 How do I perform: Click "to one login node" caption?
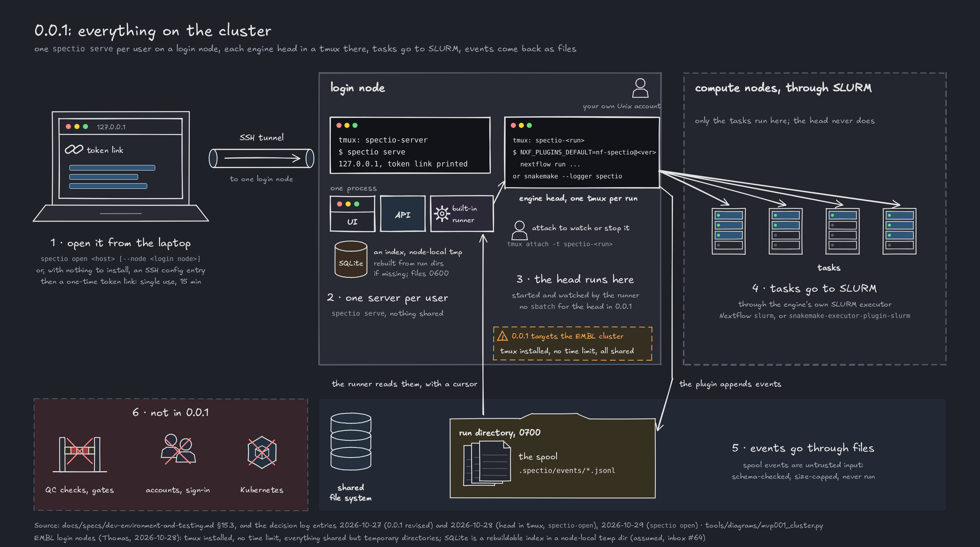(261, 179)
